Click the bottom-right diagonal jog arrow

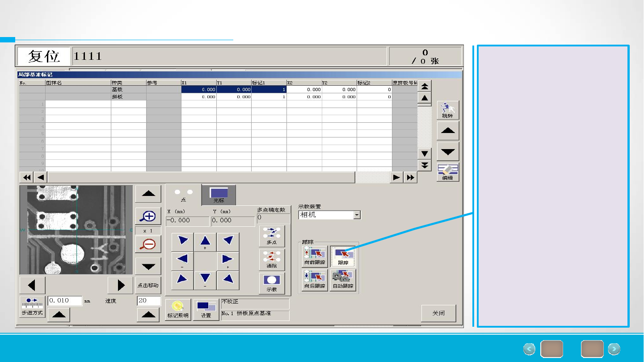click(228, 280)
